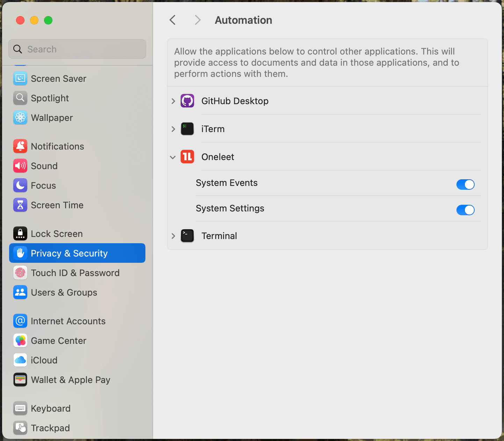This screenshot has height=441, width=504.
Task: Open Notifications via the bell icon
Action: pos(20,146)
